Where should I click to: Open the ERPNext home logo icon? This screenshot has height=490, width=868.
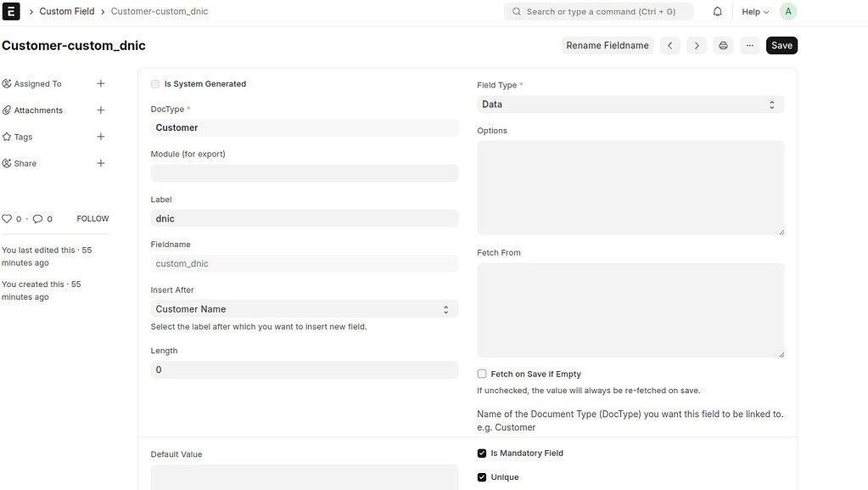pos(10,11)
